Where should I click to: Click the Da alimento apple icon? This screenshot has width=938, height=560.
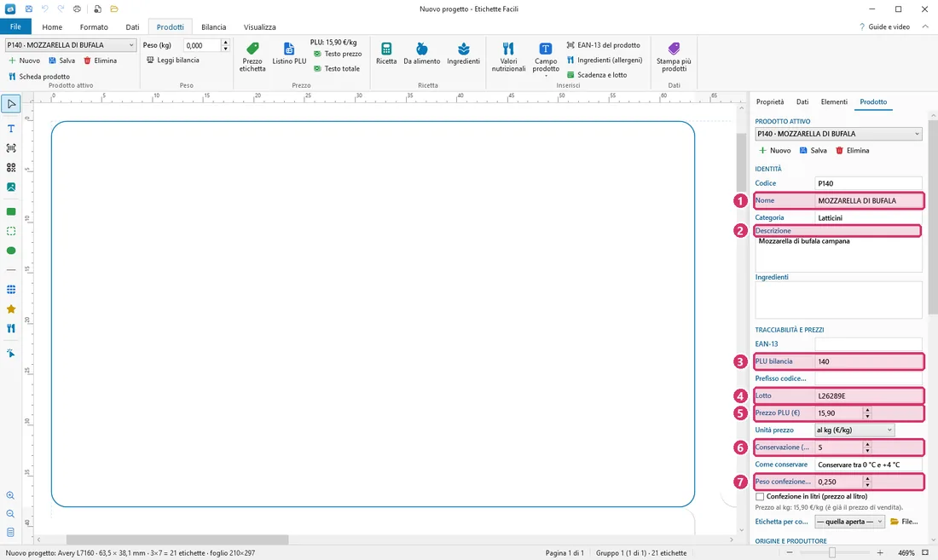click(x=422, y=49)
